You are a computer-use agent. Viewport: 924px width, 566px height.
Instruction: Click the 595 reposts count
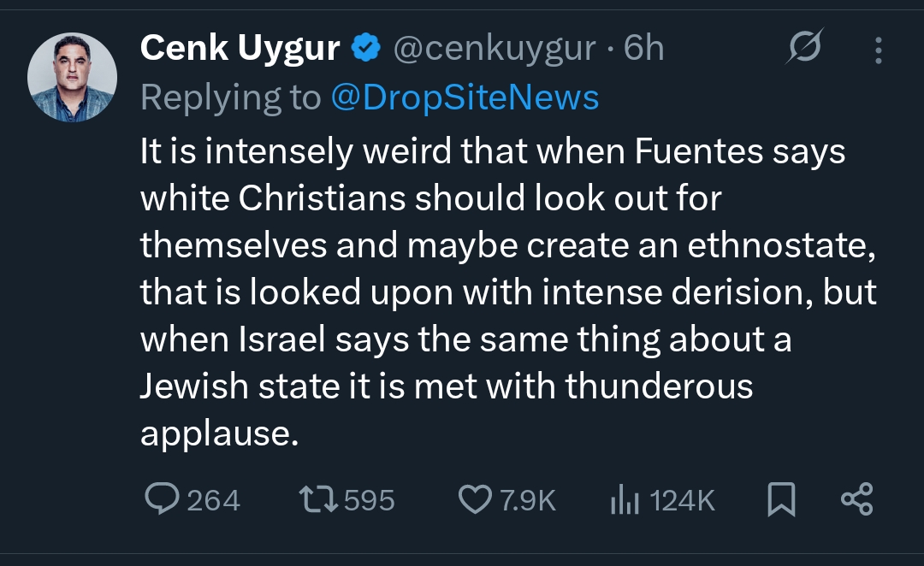[370, 500]
